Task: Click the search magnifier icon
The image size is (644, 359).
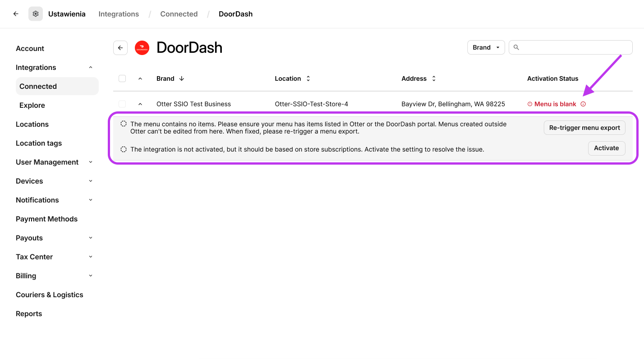Action: (x=516, y=47)
